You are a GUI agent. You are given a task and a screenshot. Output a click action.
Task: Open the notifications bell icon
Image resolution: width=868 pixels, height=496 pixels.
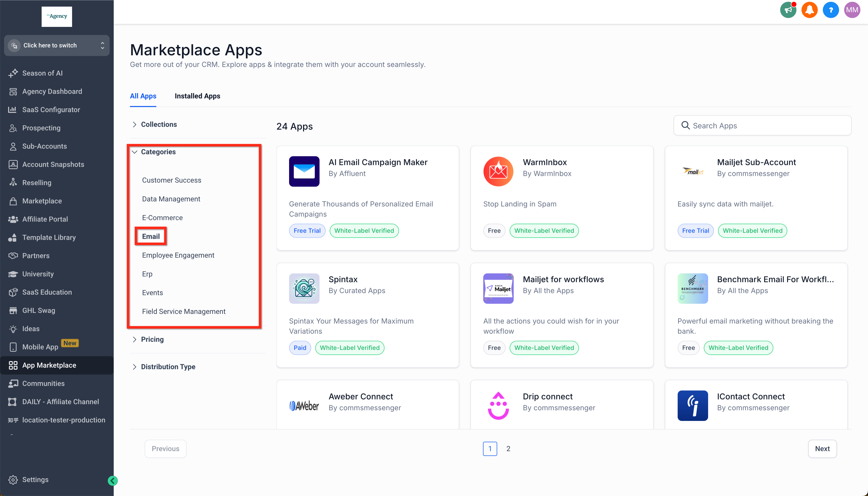[809, 10]
